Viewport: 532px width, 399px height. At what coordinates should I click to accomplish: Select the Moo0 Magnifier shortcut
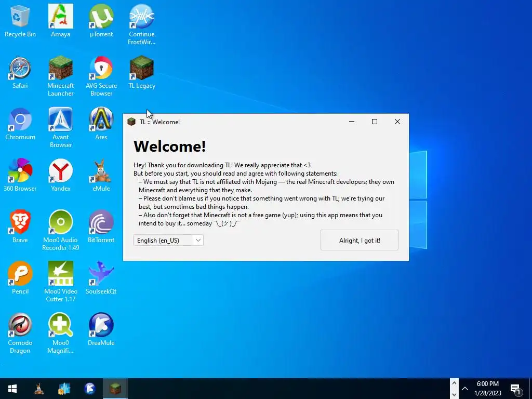[60, 333]
